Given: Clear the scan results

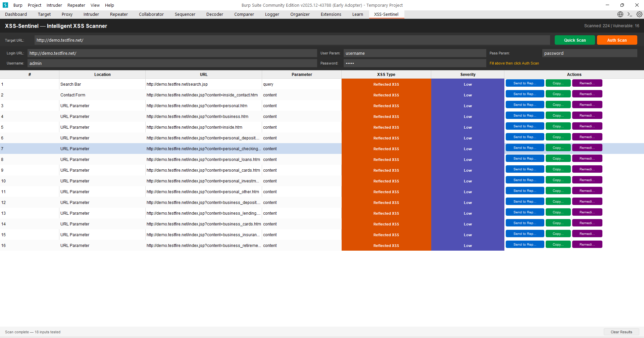Looking at the screenshot, I should pos(621,332).
